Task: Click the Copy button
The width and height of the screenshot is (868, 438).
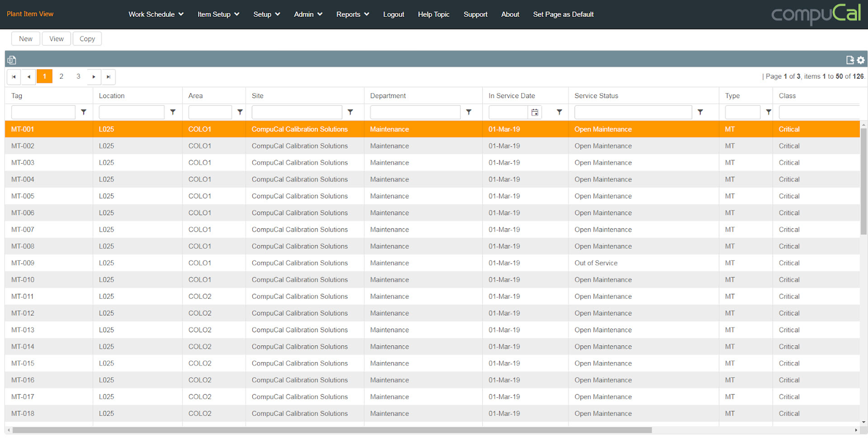Action: click(x=87, y=38)
